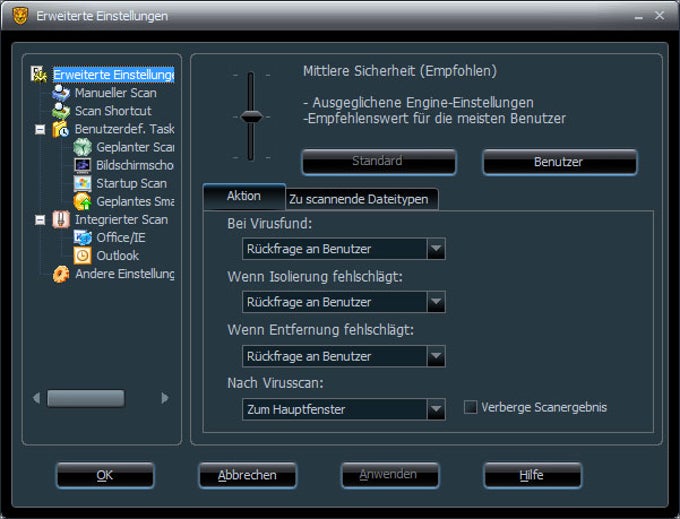Screen dimensions: 680x519
Task: Collapse the Benutzerdef. Task branch
Action: pos(40,129)
